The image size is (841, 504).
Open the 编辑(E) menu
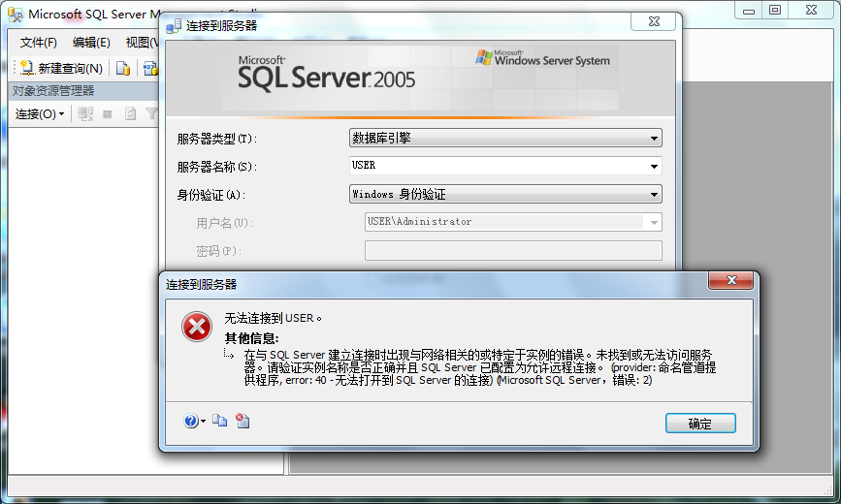(91, 43)
